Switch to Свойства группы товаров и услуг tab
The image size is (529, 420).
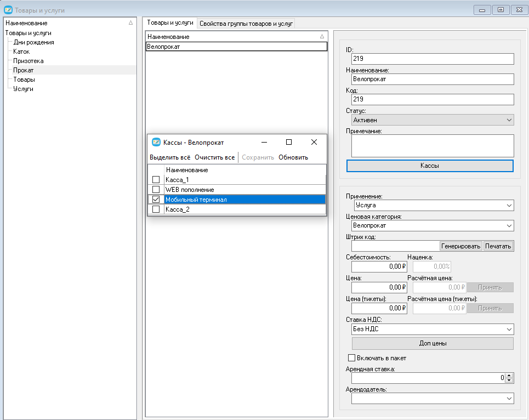click(246, 24)
